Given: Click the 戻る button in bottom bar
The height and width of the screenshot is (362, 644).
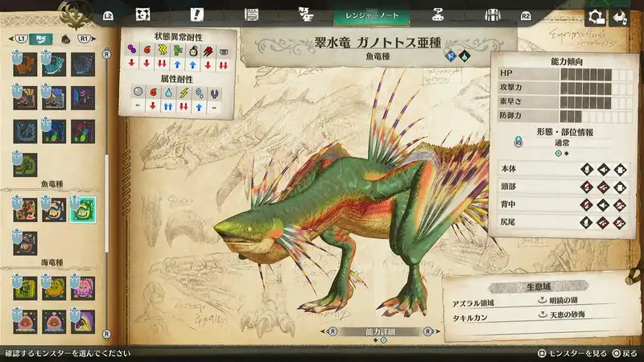Looking at the screenshot, I should click(x=625, y=353).
